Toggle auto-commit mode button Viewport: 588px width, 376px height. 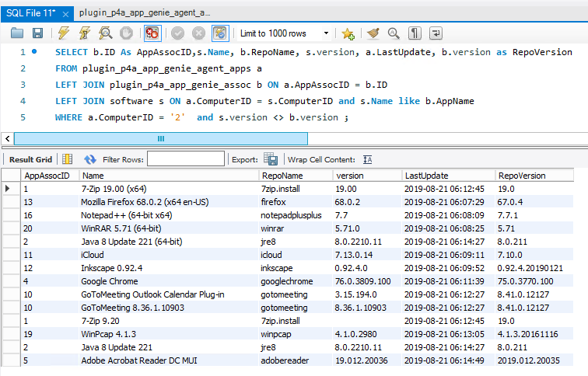pos(220,33)
